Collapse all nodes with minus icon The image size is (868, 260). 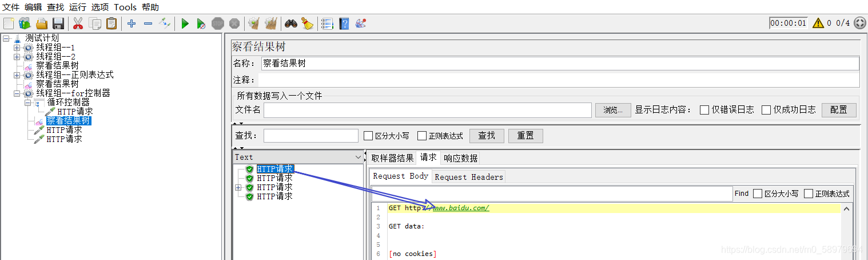(x=148, y=23)
